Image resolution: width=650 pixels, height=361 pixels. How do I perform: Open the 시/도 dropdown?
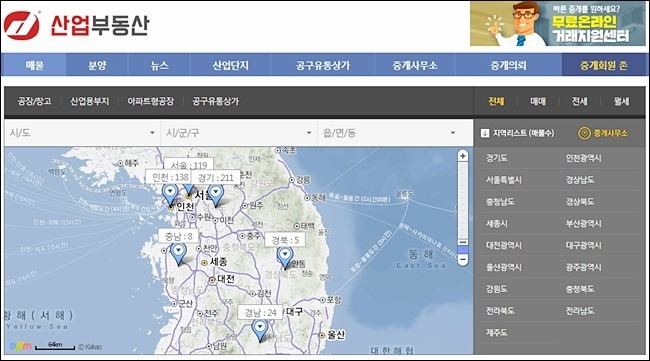tap(82, 133)
